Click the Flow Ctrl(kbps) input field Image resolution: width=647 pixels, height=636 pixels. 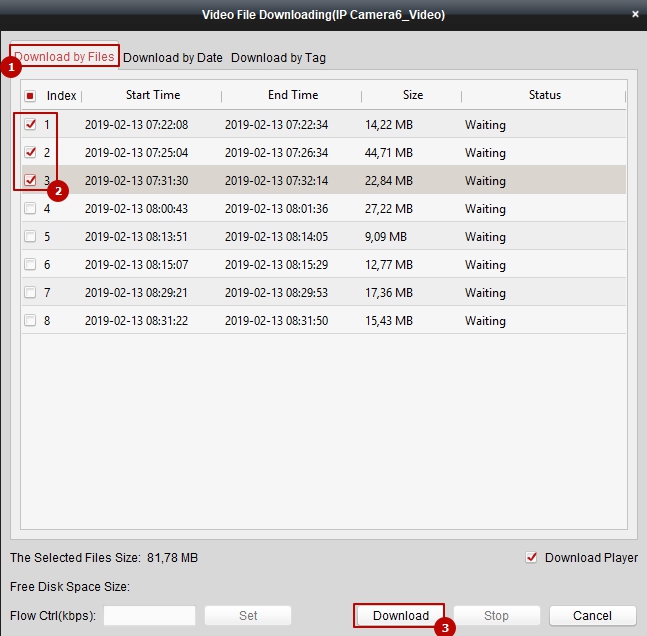pos(149,616)
